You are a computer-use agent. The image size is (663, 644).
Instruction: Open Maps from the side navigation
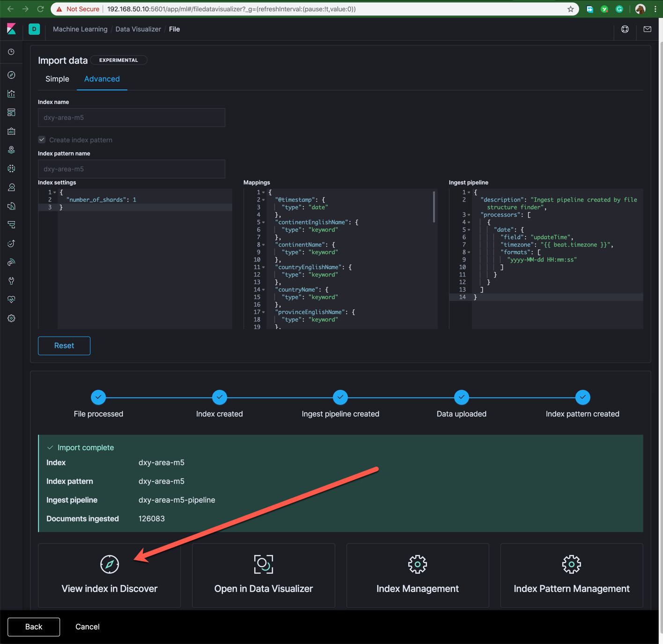tap(11, 150)
